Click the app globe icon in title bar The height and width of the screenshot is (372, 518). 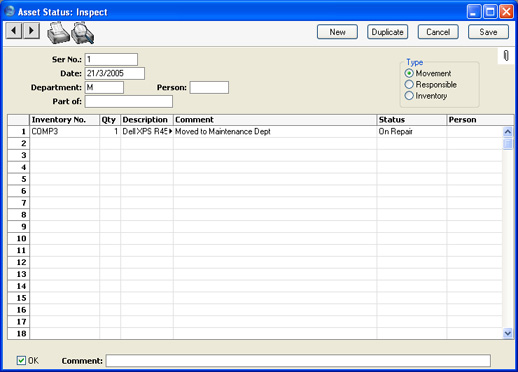10,11
